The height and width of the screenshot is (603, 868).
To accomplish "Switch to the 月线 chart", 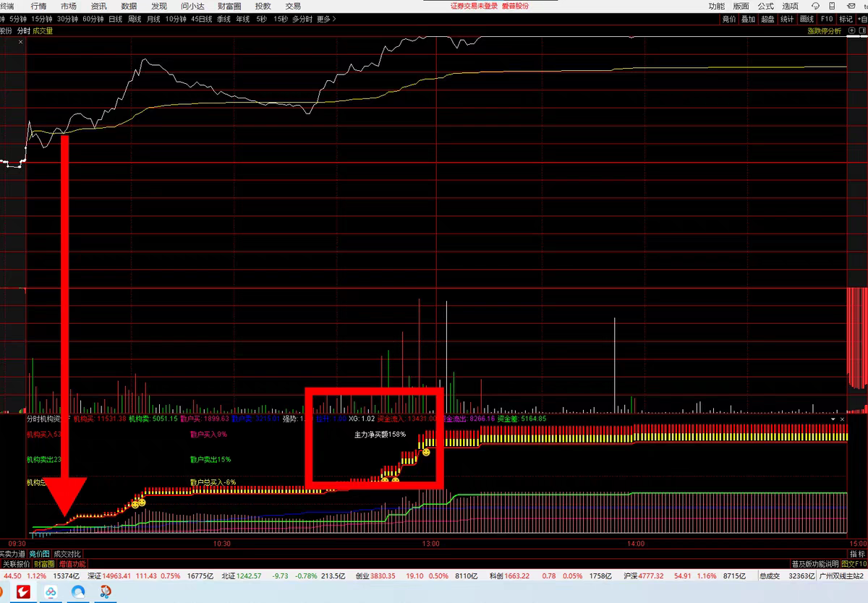I will coord(153,19).
